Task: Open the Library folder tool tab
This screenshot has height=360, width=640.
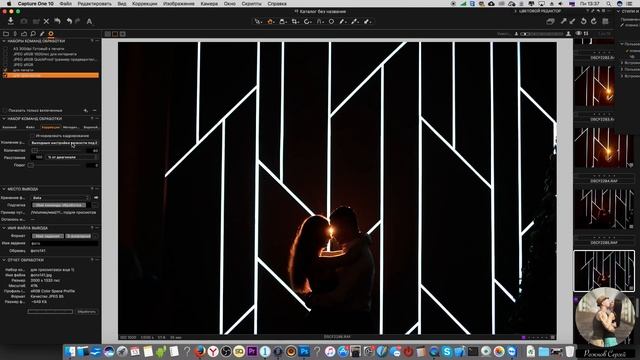Action: tap(6, 34)
